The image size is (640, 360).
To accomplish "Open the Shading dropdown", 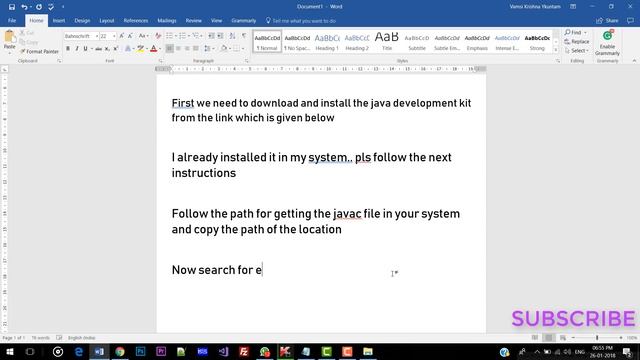I will (x=229, y=49).
